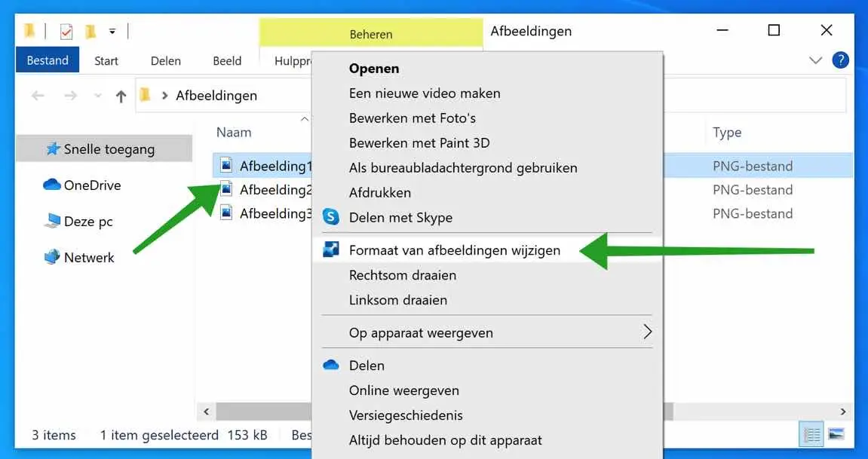Select Snelle toegang in navigation pane
868x459 pixels.
[104, 148]
